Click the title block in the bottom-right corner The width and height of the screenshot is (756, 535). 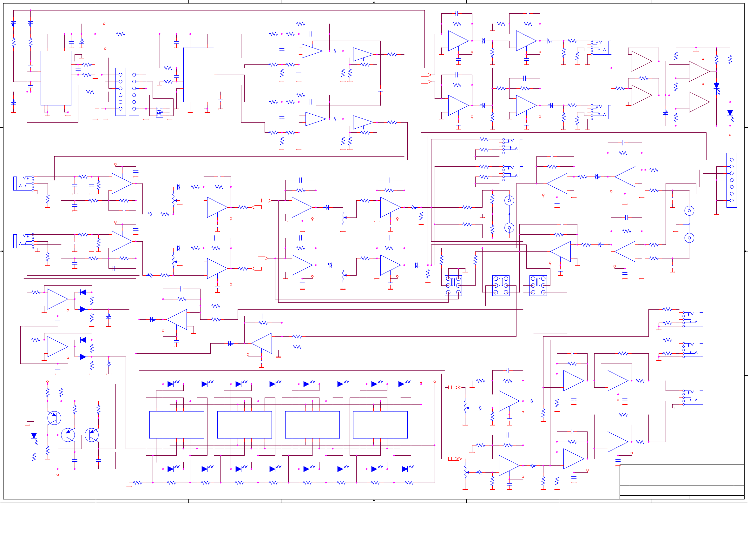[682, 482]
